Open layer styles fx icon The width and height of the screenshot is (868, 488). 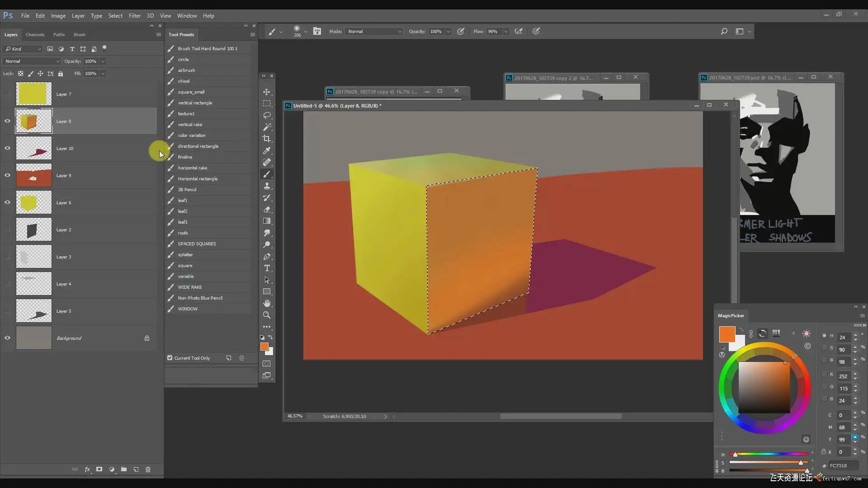[x=87, y=469]
